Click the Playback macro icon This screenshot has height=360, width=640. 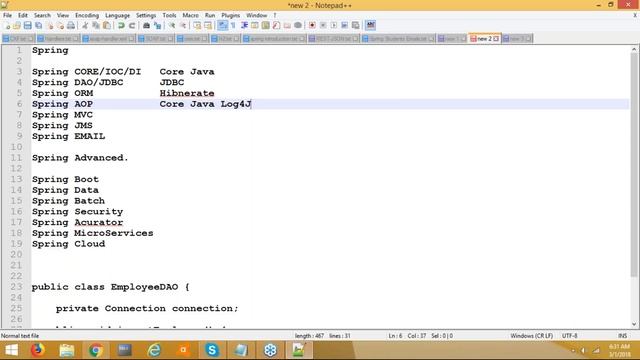pos(333,25)
